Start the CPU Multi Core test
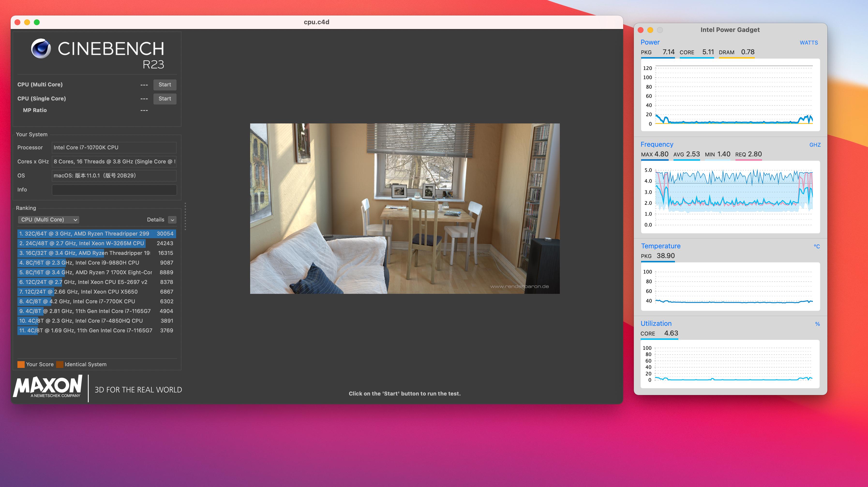Viewport: 868px width, 487px height. pyautogui.click(x=165, y=84)
